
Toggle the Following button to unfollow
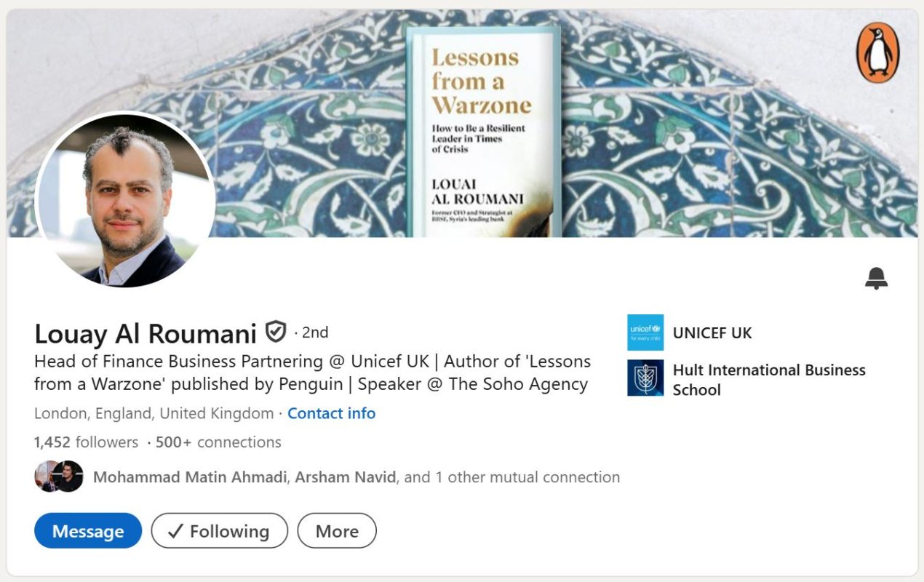[x=219, y=531]
